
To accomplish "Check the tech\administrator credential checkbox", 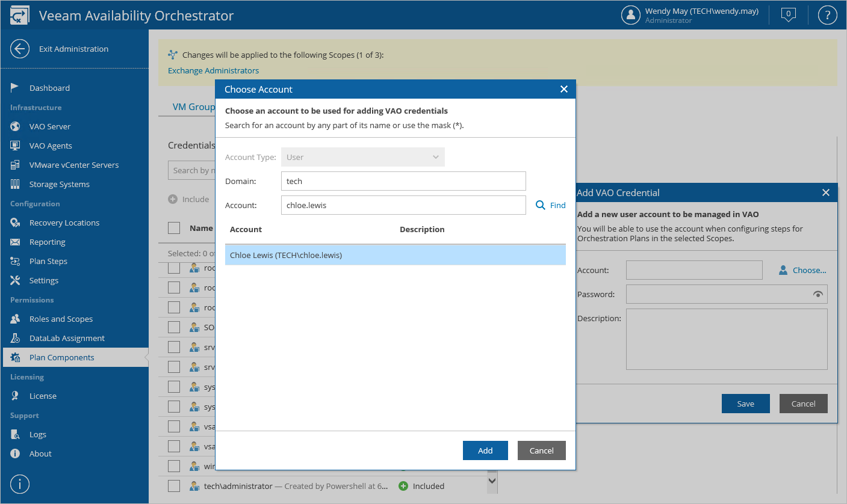I will [174, 486].
